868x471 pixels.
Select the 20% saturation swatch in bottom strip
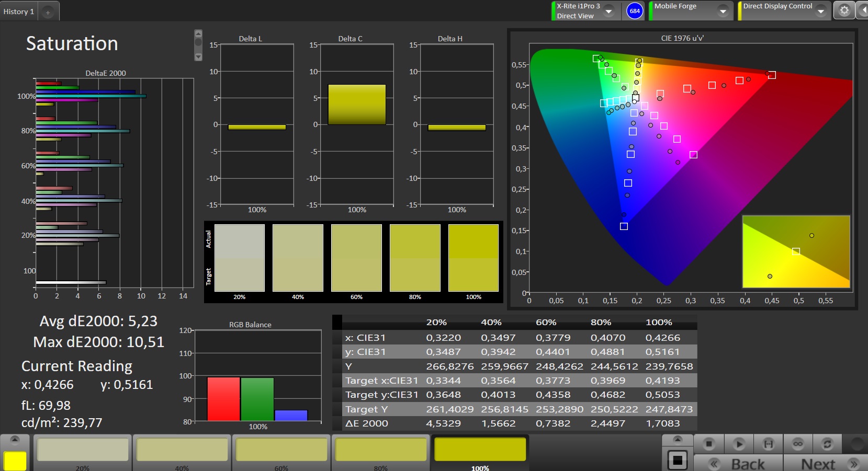83,451
